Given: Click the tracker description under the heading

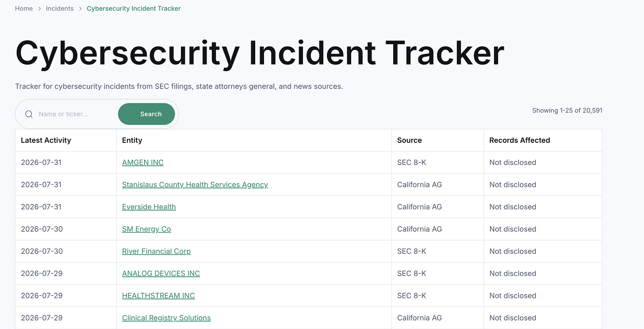Looking at the screenshot, I should click(179, 86).
